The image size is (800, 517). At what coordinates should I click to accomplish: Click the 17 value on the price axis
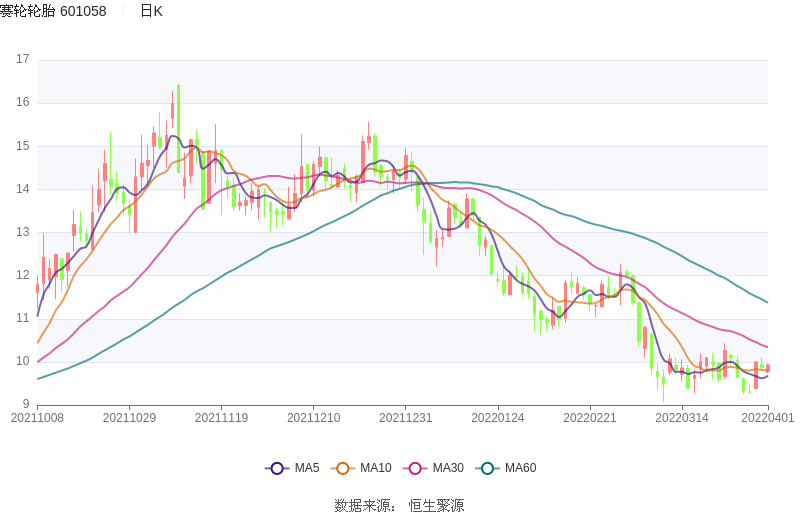[x=23, y=59]
